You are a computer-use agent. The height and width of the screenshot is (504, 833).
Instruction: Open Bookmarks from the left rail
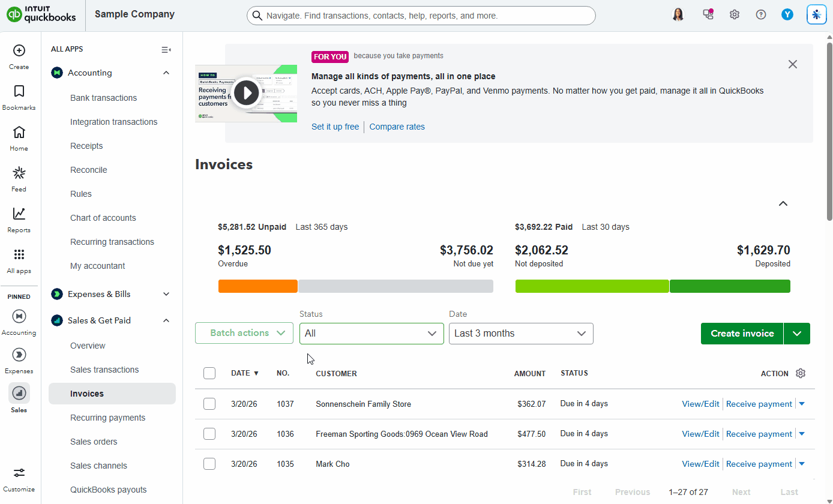19,92
